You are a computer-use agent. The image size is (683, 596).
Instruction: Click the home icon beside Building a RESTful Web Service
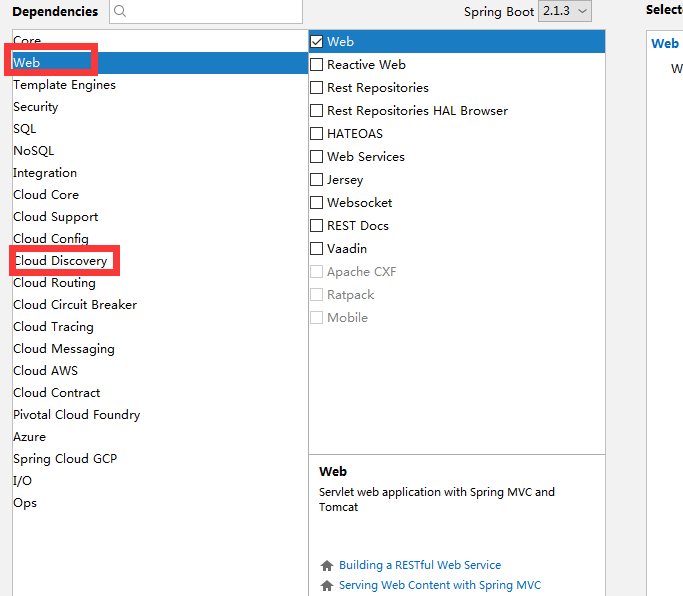pyautogui.click(x=327, y=566)
